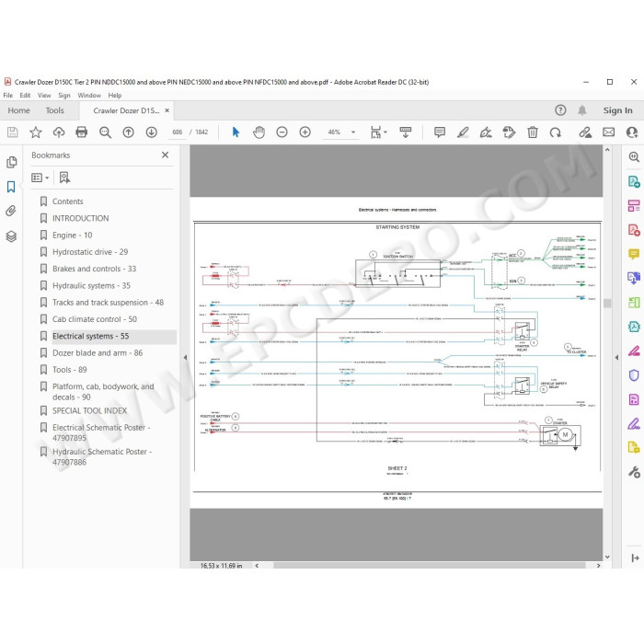Open bookmarks options dropdown menu
The image size is (644, 644).
pos(40,178)
